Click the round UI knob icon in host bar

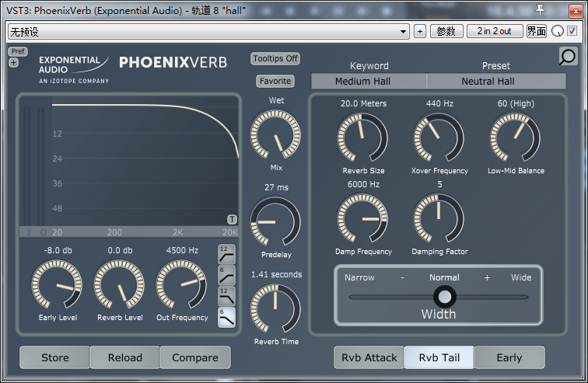557,31
